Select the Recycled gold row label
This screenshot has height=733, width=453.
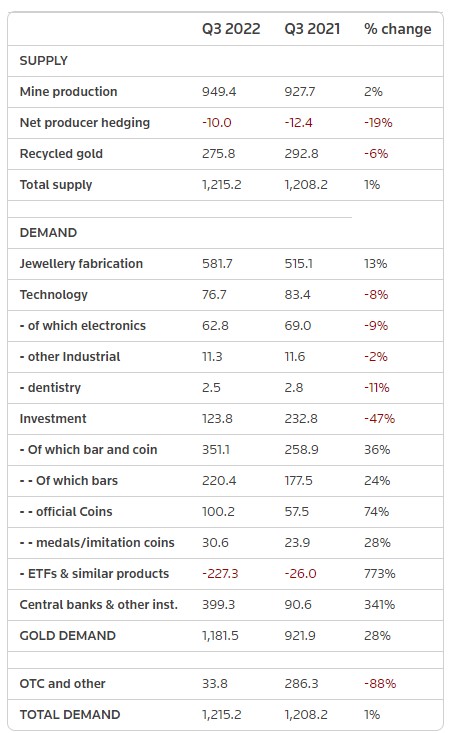point(61,154)
